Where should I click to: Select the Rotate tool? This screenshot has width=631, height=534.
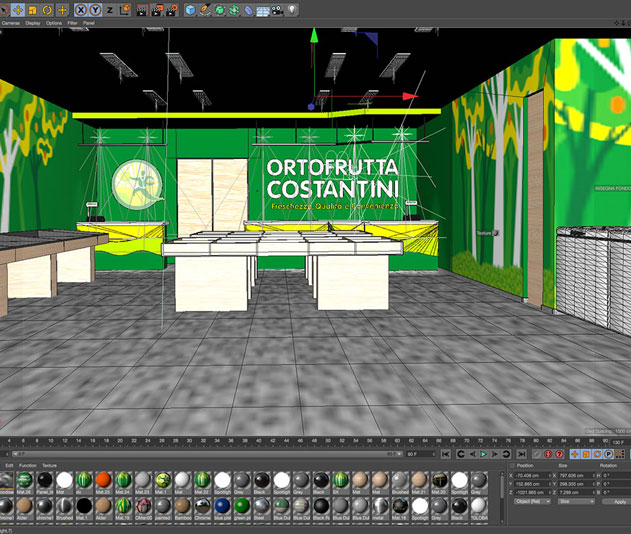(47, 10)
